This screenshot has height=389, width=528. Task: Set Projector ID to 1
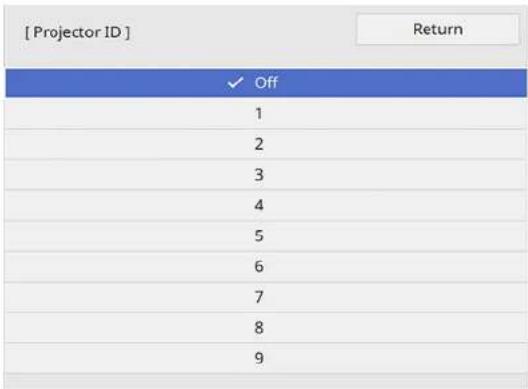point(266,114)
